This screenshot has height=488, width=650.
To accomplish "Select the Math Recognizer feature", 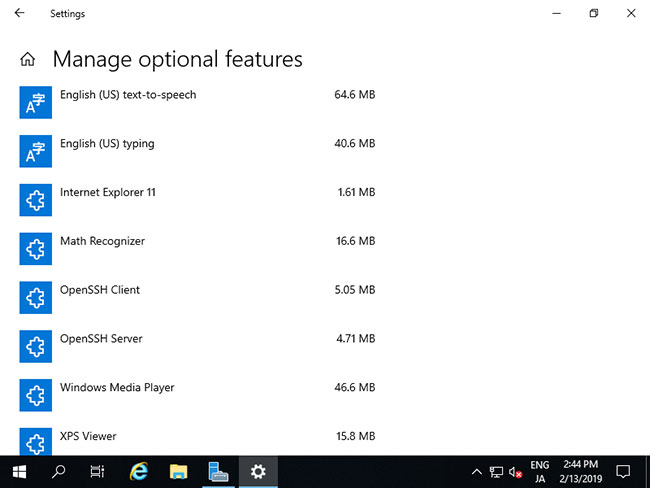I will 197,249.
